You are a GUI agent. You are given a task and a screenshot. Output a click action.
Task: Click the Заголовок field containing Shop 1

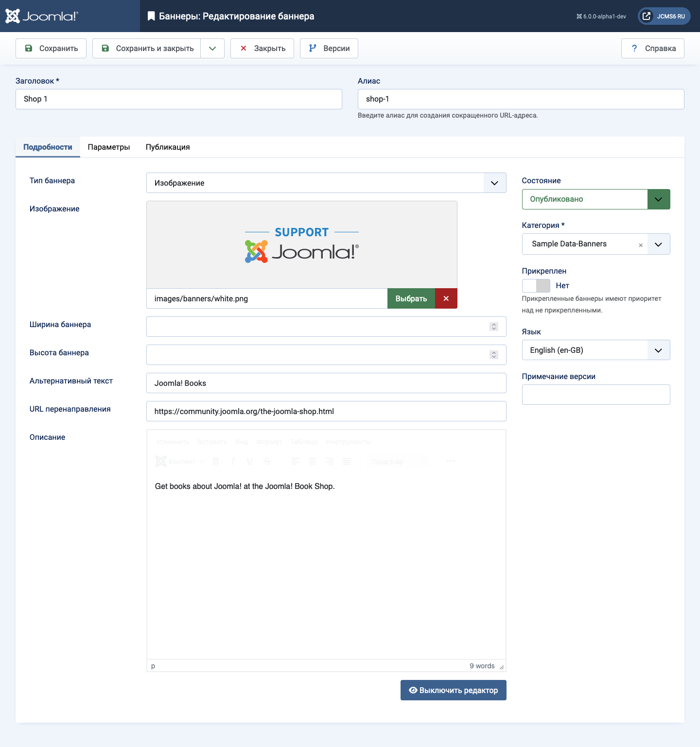point(179,99)
